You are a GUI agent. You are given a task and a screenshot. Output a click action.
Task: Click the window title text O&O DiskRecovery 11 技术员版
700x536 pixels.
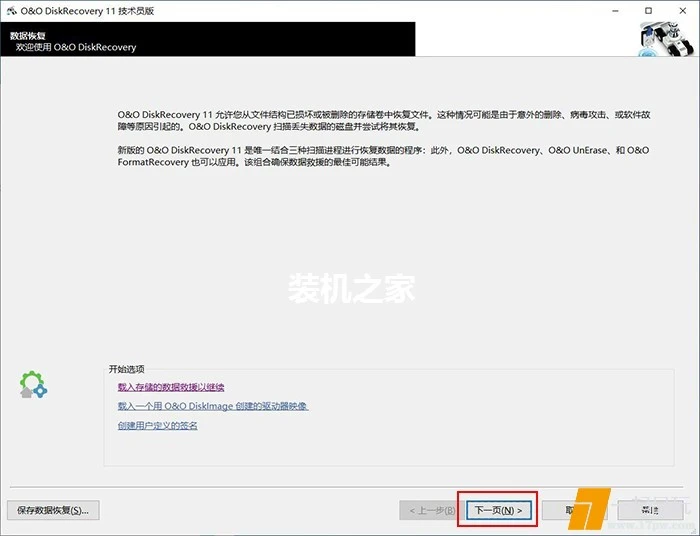point(88,10)
